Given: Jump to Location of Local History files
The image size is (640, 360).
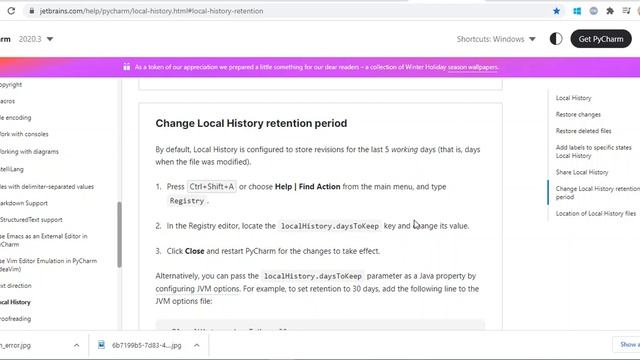Looking at the screenshot, I should coord(596,213).
